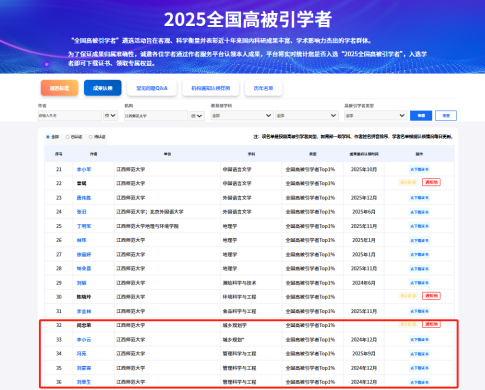485x390 pixels.
Task: Click affiliation 江西师范大学地理与环境学院 in row 25
Action: click(147, 226)
